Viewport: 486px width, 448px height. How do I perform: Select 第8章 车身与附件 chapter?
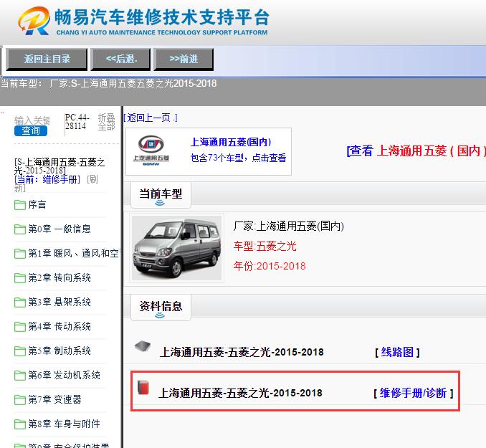click(x=65, y=424)
